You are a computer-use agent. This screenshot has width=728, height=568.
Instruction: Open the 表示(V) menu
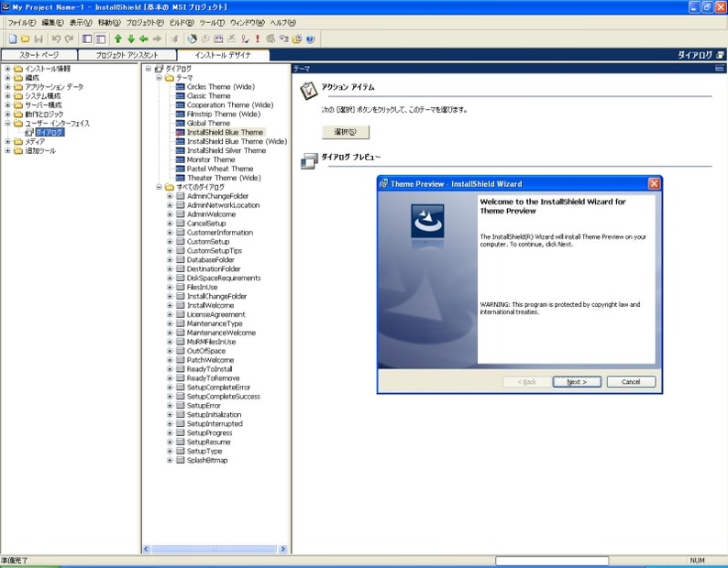point(81,23)
